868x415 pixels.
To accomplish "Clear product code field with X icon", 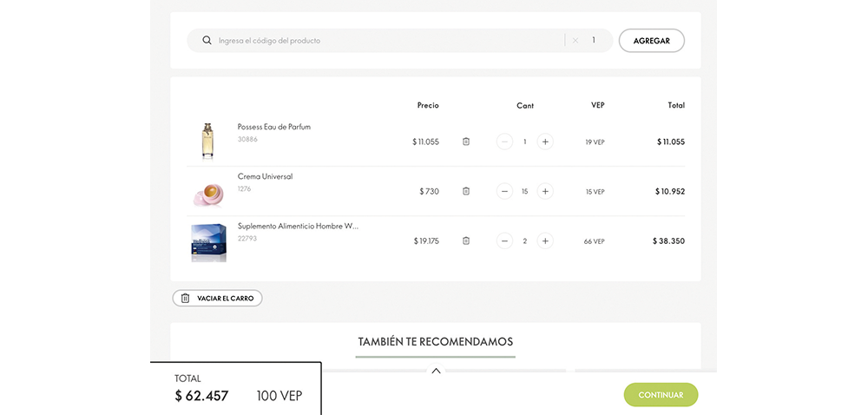I will point(575,41).
